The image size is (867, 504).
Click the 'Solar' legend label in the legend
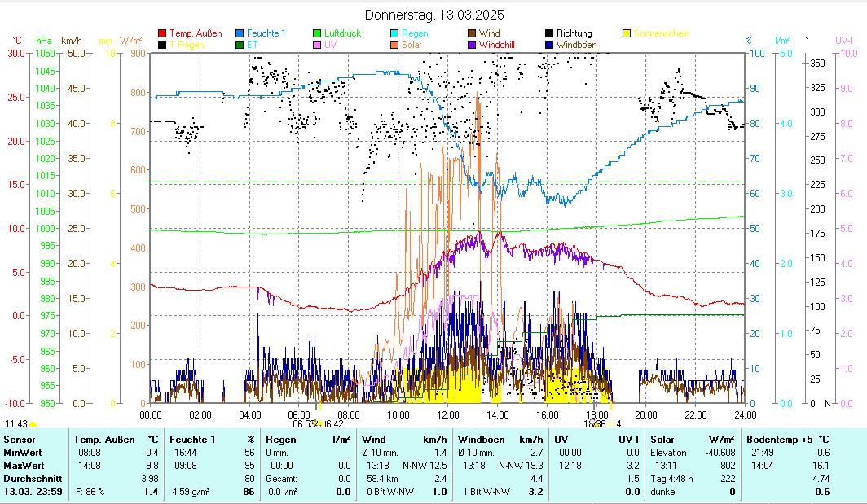(x=411, y=45)
